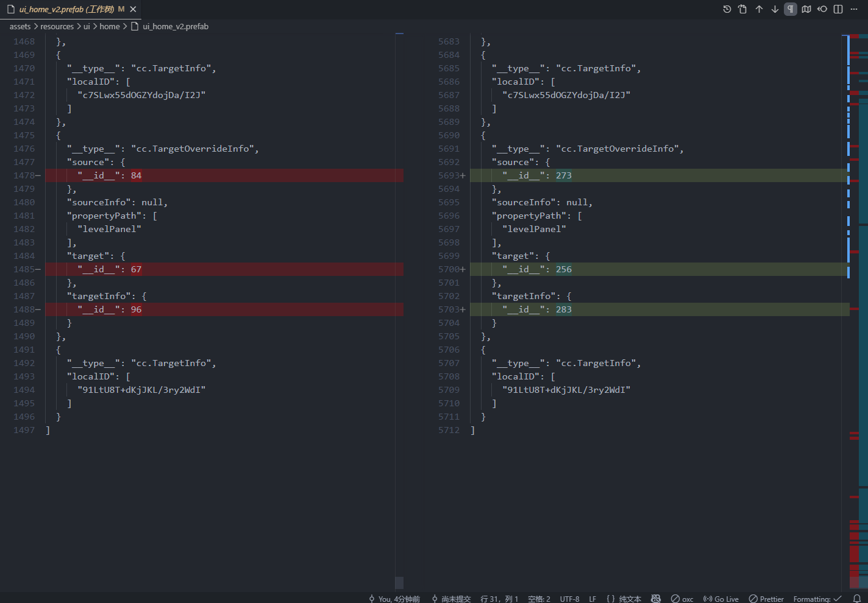Open the 'assets' breadcrumb dropdown
This screenshot has width=868, height=603.
20,26
